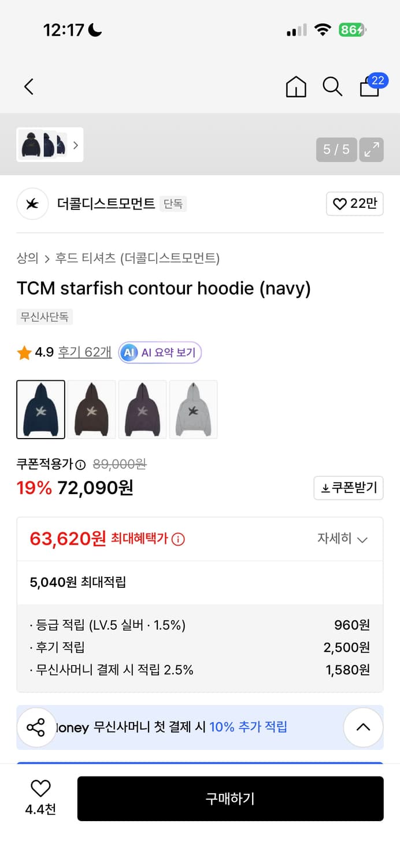Open reviews via 후기 62개 link

click(84, 352)
